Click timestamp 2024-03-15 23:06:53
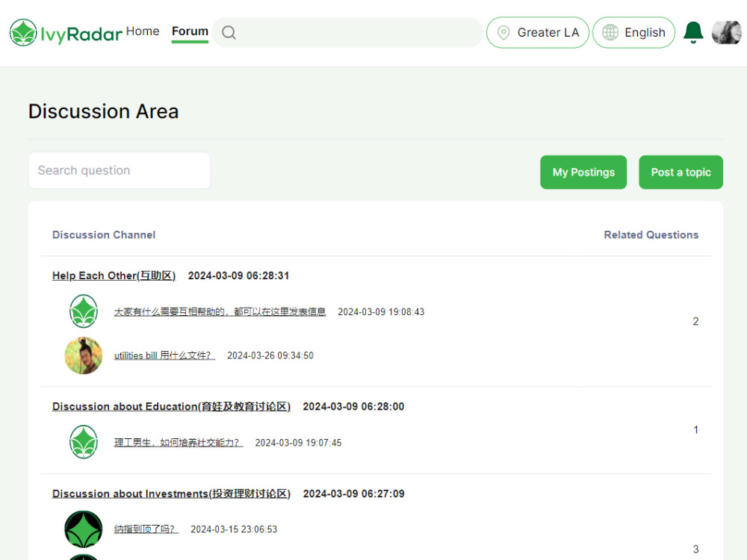This screenshot has height=560, width=747. tap(234, 529)
